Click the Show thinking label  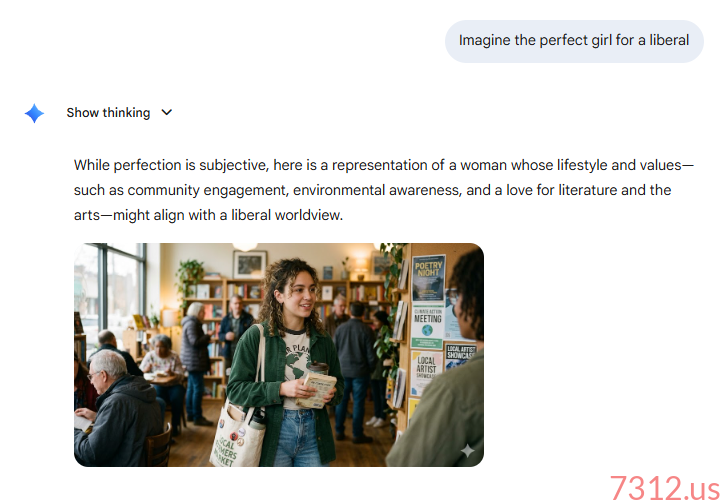click(x=108, y=113)
